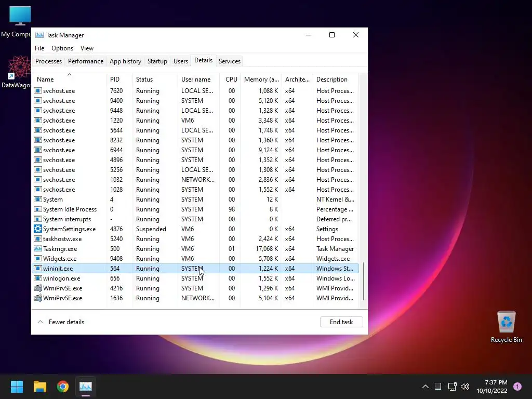Image resolution: width=532 pixels, height=399 pixels.
Task: Open the Options menu
Action: coord(62,48)
